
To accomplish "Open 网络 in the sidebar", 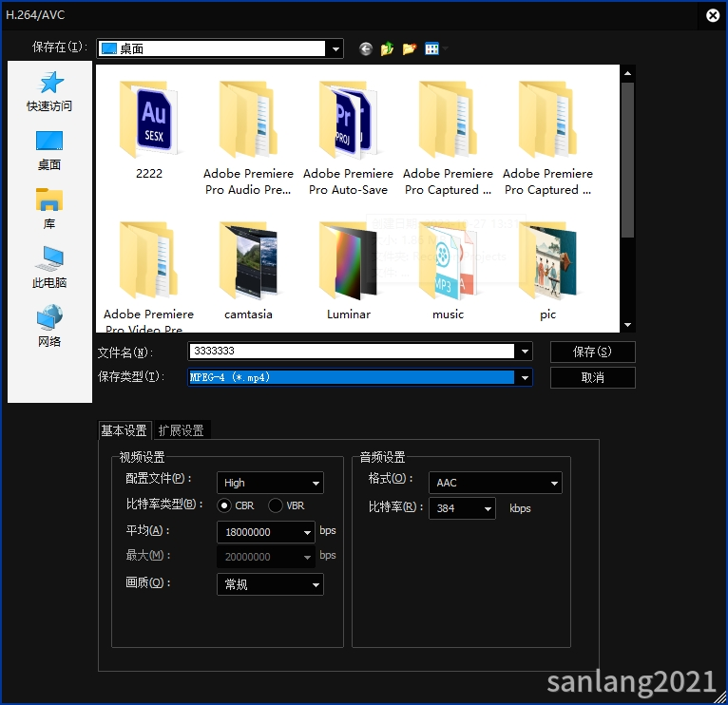I will [x=49, y=327].
